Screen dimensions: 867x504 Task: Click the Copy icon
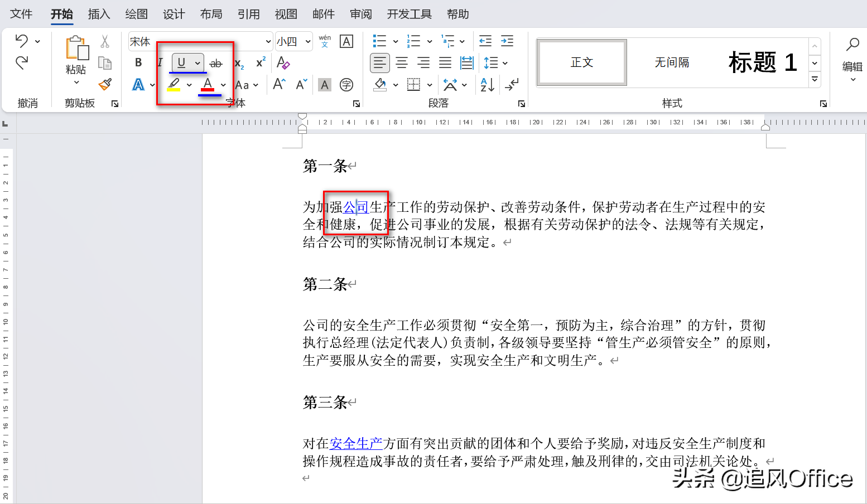(x=105, y=62)
